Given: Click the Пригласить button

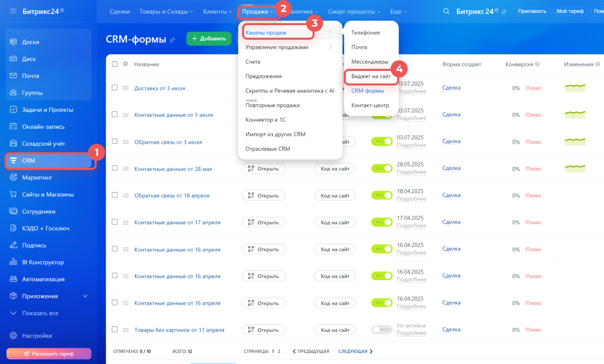Looking at the screenshot, I should [532, 11].
